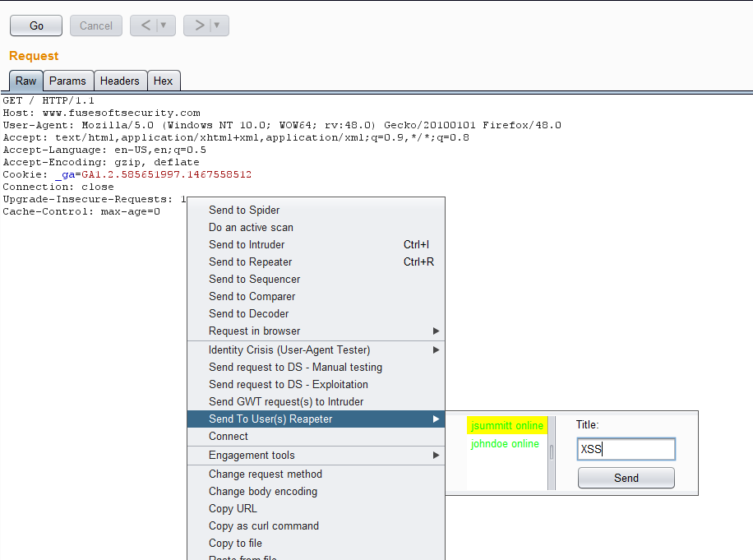The width and height of the screenshot is (753, 560).
Task: Click the Cookie _ga value
Action: (166, 174)
